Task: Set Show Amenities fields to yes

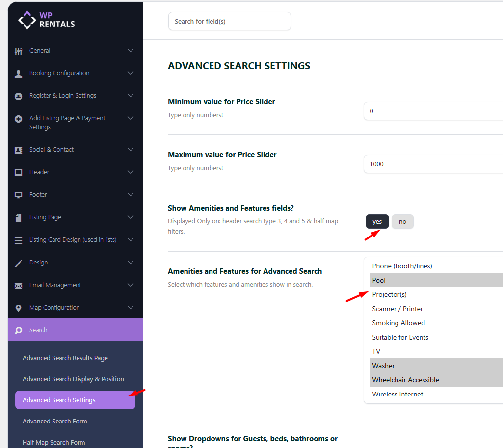Action: pos(377,222)
